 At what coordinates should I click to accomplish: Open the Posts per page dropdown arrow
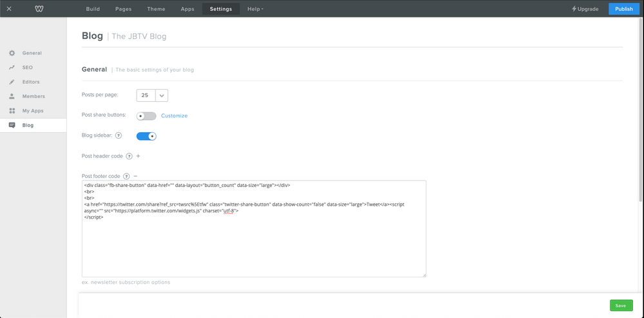(x=162, y=95)
